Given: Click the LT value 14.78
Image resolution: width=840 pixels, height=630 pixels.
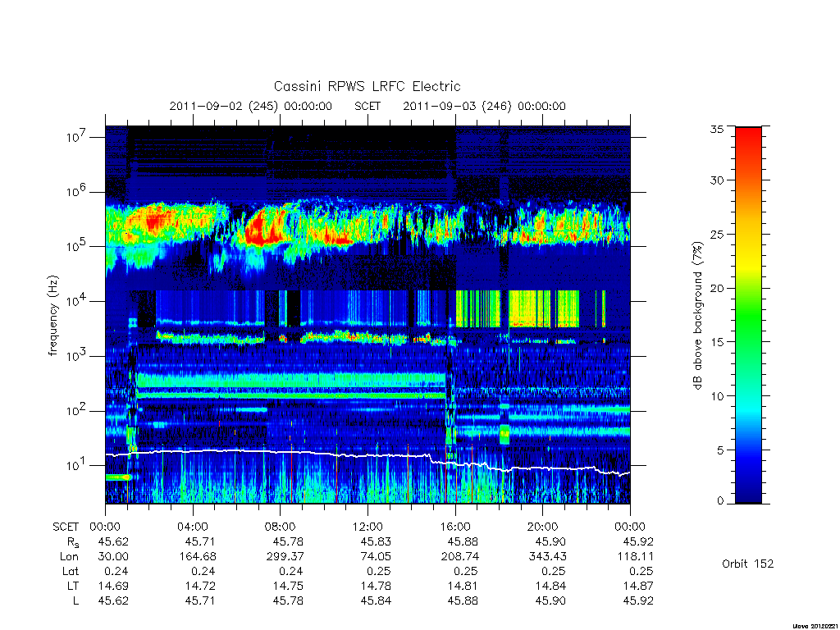Looking at the screenshot, I should [376, 586].
